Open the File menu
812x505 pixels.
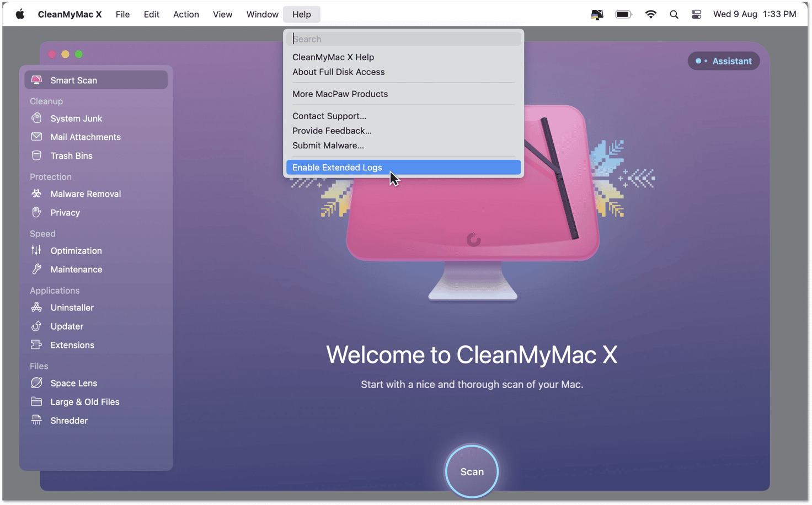[x=122, y=14]
